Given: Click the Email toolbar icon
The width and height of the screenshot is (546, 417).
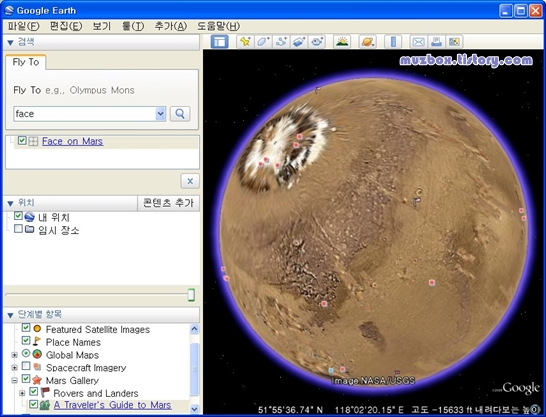Looking at the screenshot, I should tap(418, 42).
